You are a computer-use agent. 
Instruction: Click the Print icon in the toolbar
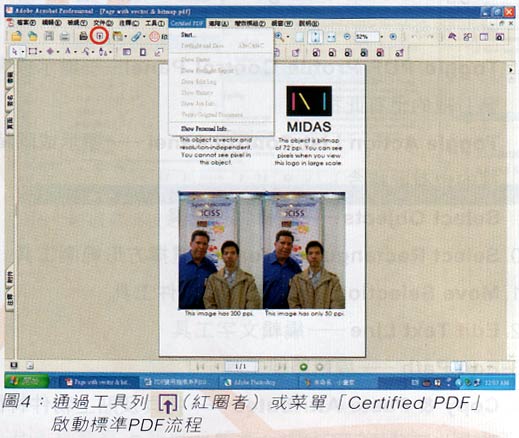pos(83,36)
